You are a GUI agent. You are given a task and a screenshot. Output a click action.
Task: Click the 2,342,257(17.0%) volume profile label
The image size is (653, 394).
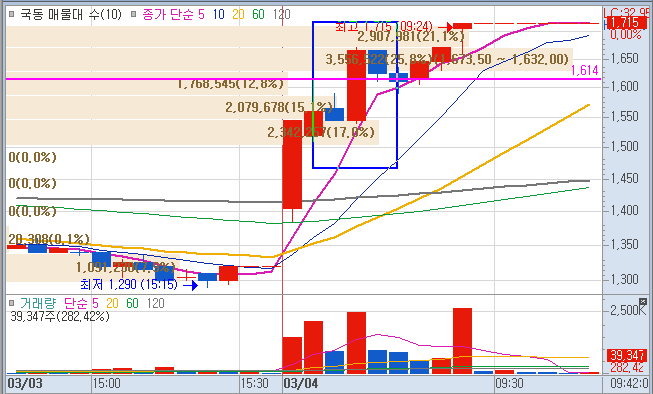click(x=321, y=132)
